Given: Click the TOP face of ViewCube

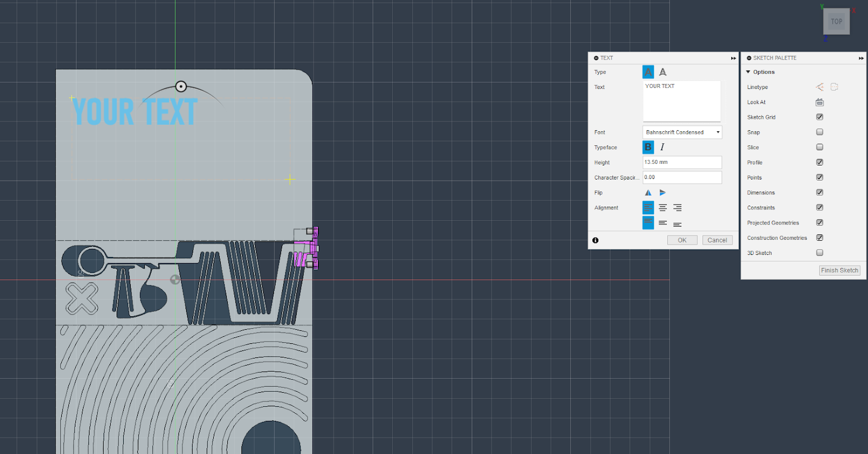Looking at the screenshot, I should coord(837,22).
